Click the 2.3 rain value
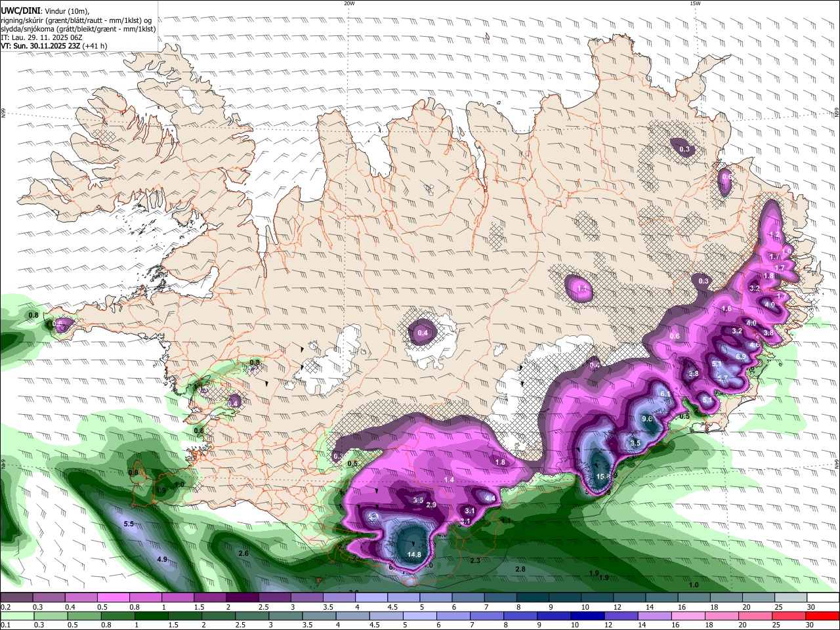Viewport: 840px width, 630px height. pos(476,560)
